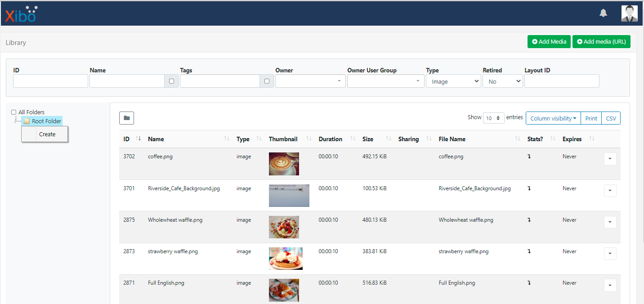Open the notification bell icon
The height and width of the screenshot is (304, 644).
(x=603, y=13)
